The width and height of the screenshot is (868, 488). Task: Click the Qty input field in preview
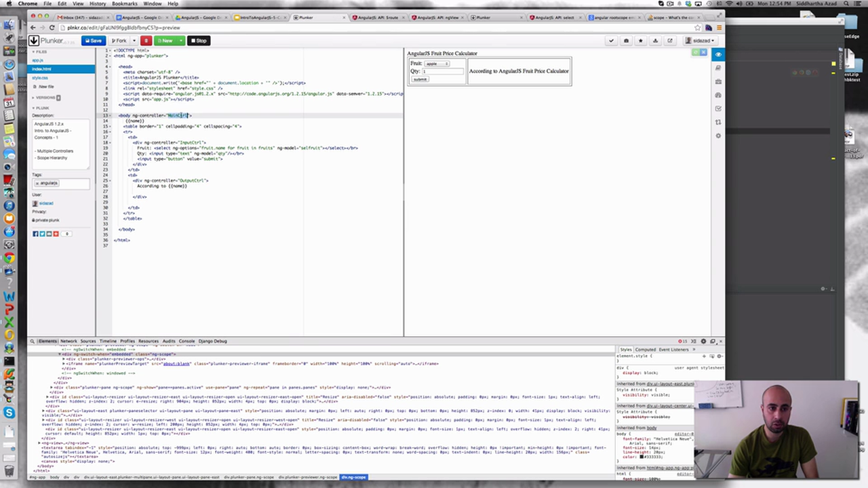pos(443,71)
